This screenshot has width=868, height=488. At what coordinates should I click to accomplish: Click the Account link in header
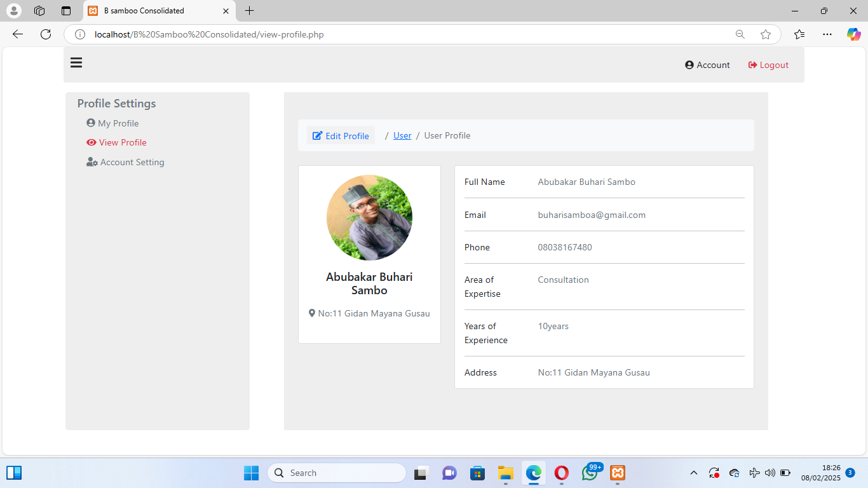pos(707,65)
